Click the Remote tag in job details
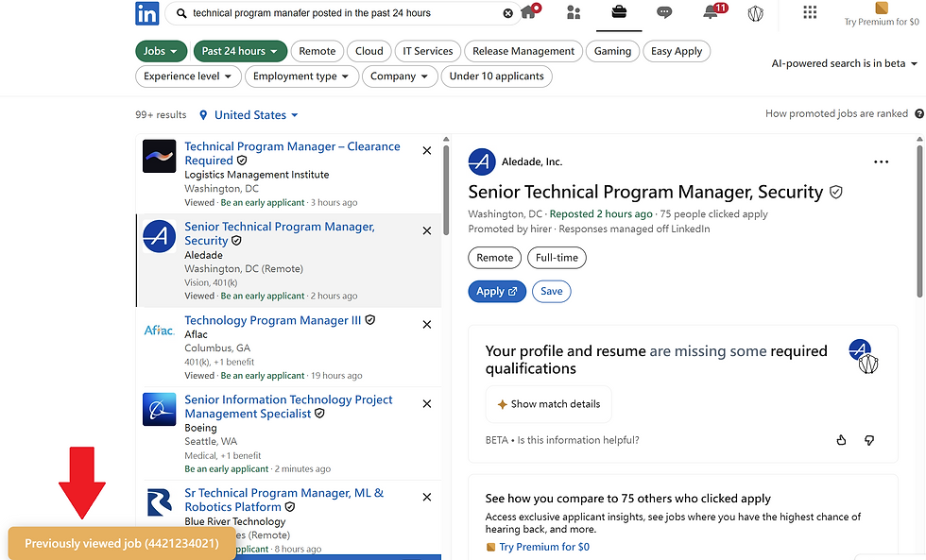This screenshot has height=560, width=926. 495,258
